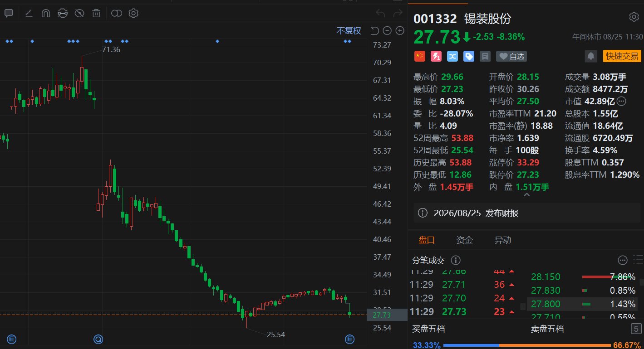Click the 买盘五档 label
This screenshot has height=349, width=644.
pyautogui.click(x=429, y=329)
